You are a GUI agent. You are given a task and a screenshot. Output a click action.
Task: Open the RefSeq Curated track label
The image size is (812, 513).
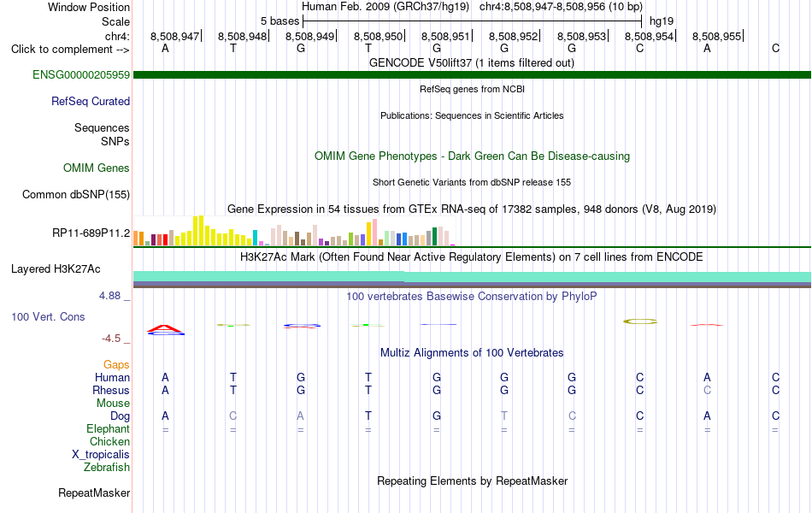(x=91, y=101)
